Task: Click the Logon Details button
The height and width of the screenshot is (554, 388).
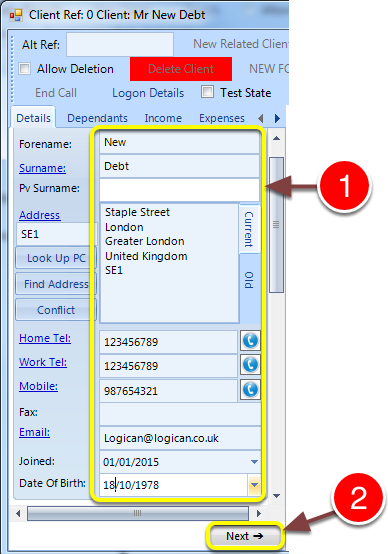Action: (148, 93)
